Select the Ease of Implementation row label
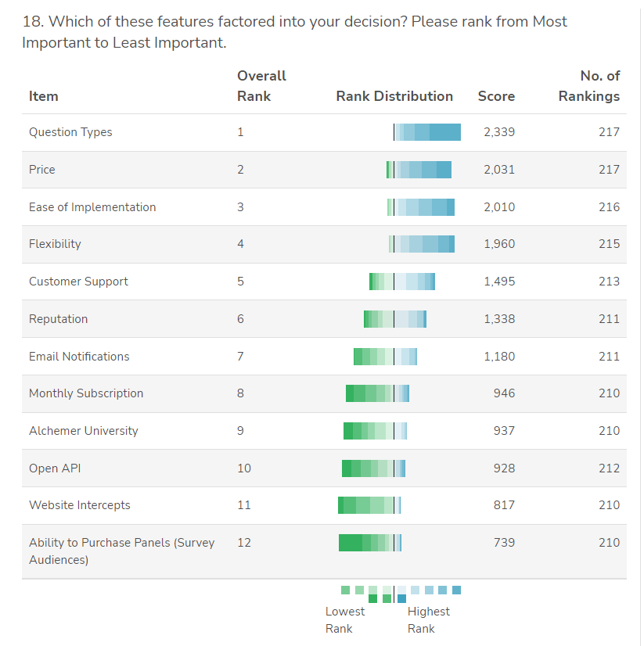The width and height of the screenshot is (644, 646). pos(92,207)
